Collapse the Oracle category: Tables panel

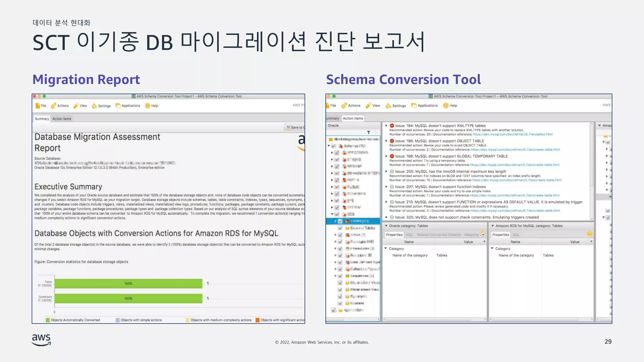point(386,226)
